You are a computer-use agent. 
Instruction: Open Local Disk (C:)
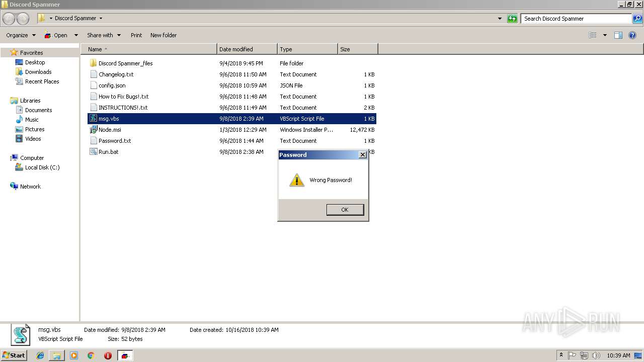[x=42, y=167]
